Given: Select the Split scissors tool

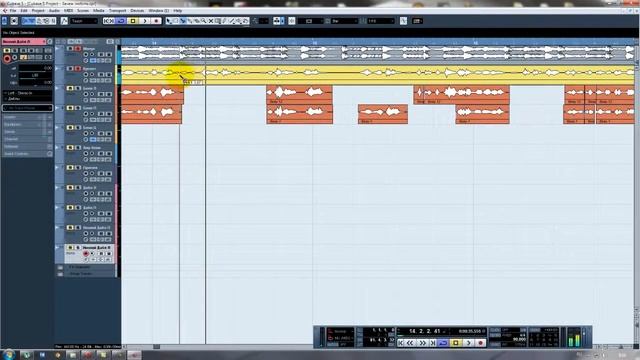Looking at the screenshot, I should coord(183,21).
